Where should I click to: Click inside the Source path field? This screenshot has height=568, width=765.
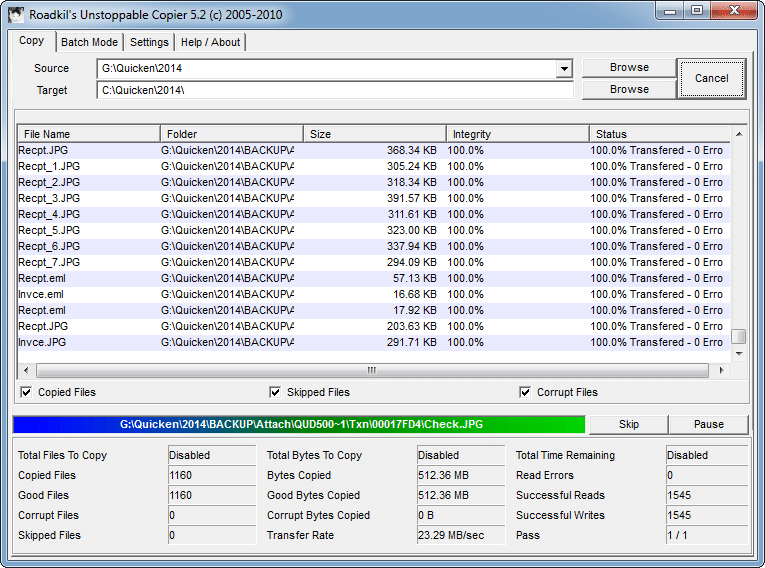327,68
